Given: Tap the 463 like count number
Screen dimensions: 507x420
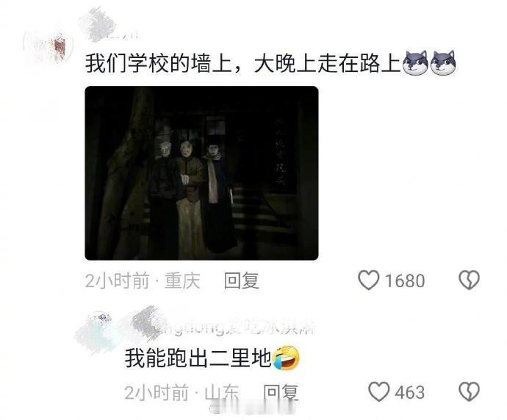Looking at the screenshot, I should point(410,392).
